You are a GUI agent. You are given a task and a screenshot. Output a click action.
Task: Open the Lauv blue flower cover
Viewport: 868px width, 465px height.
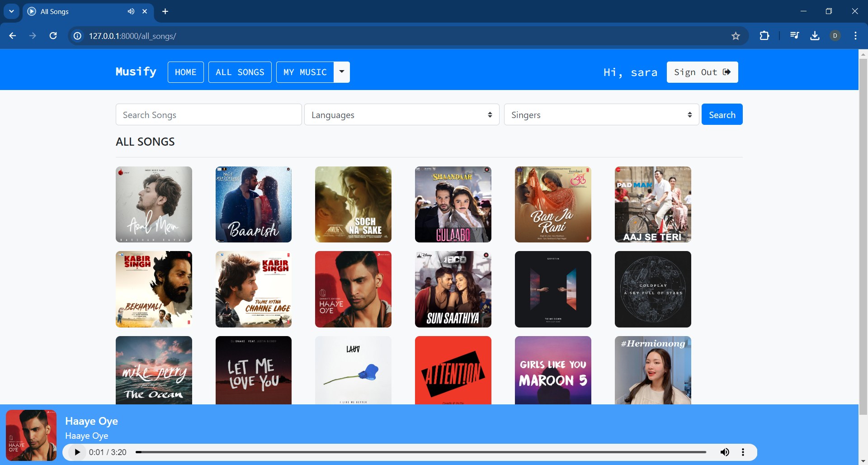coord(353,370)
